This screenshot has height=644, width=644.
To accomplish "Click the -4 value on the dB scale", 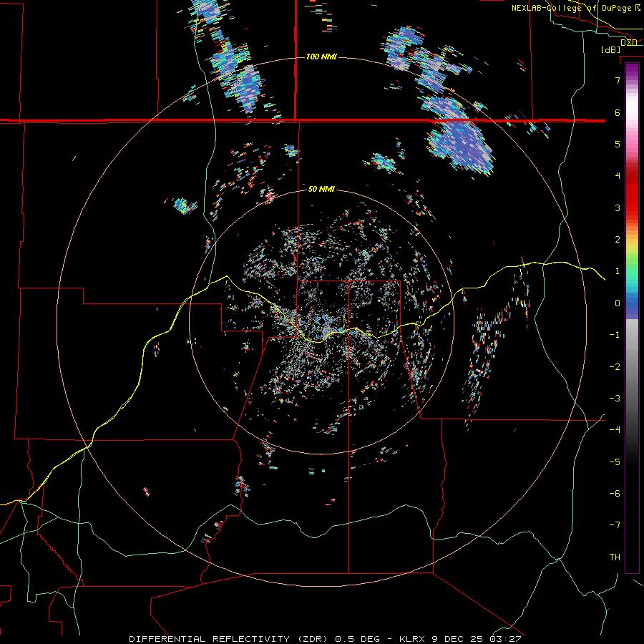I will coord(615,429).
